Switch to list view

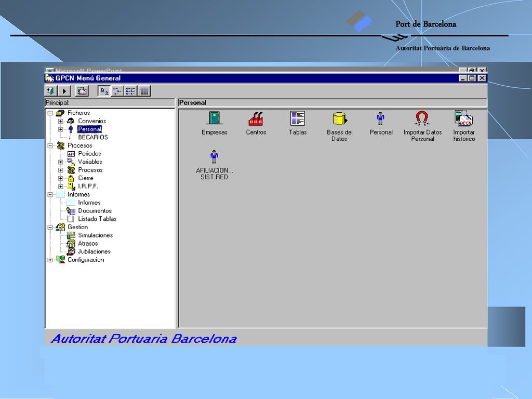pyautogui.click(x=130, y=91)
